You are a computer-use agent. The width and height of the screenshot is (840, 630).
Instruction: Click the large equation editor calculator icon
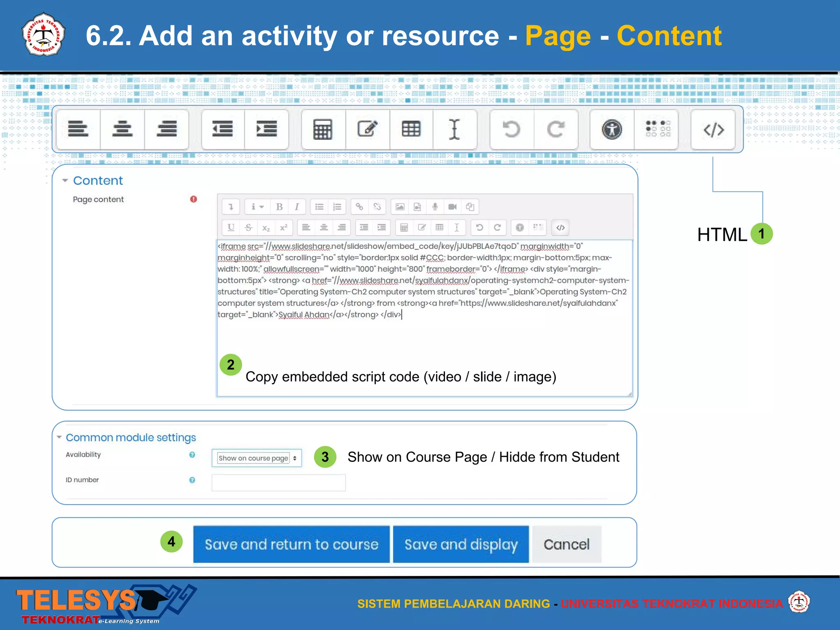click(323, 130)
